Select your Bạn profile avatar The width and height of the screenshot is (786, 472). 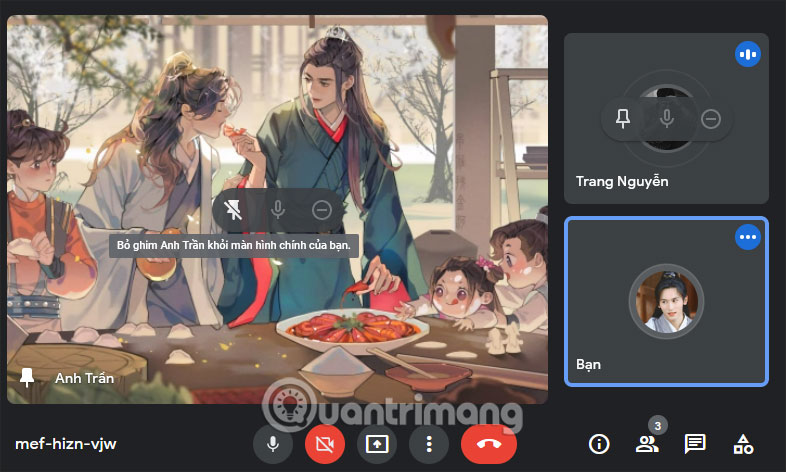point(666,302)
